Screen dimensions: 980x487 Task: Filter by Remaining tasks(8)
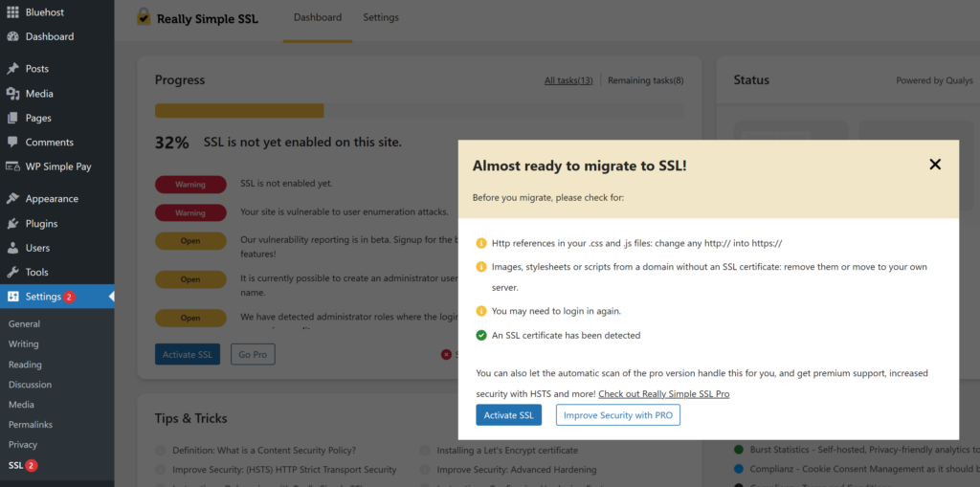[x=645, y=80]
